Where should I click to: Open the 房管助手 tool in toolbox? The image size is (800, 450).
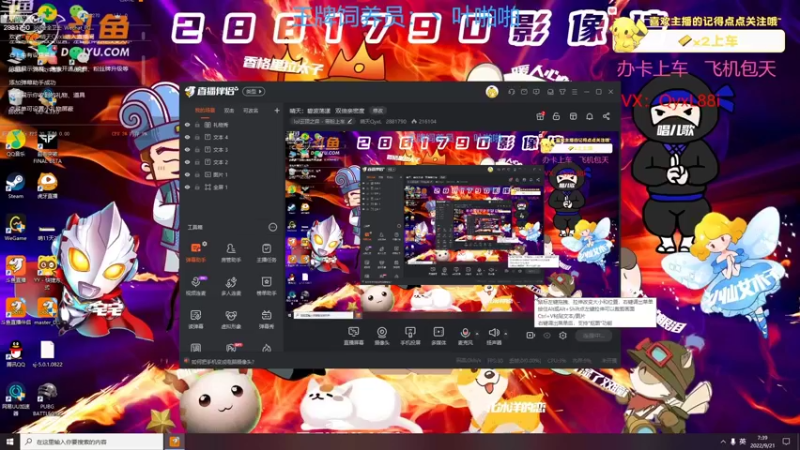coord(231,253)
